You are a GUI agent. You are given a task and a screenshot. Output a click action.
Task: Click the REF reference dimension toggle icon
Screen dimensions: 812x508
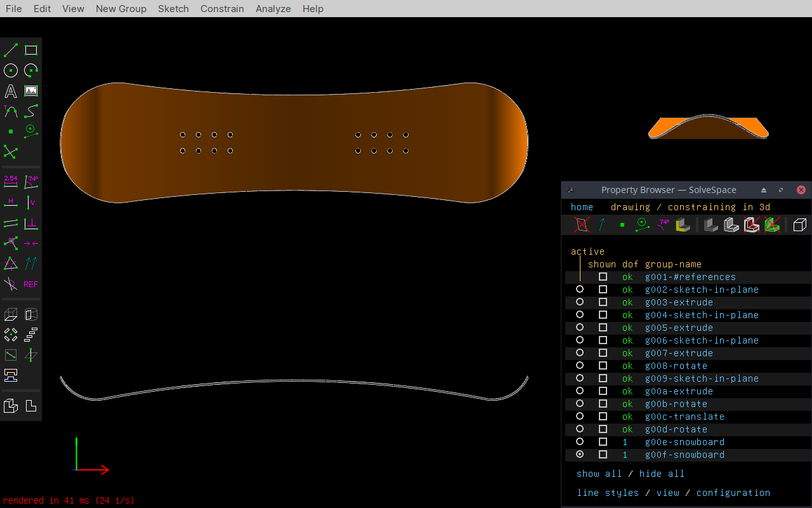point(31,284)
